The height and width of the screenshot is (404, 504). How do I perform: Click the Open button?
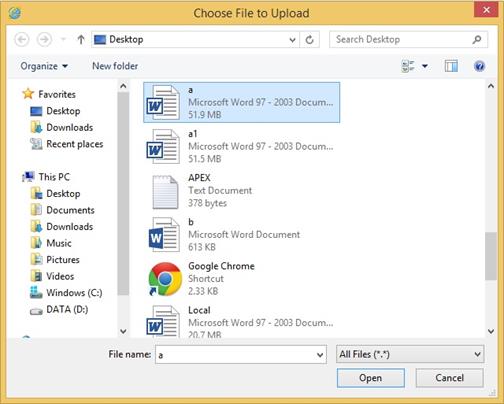(371, 378)
